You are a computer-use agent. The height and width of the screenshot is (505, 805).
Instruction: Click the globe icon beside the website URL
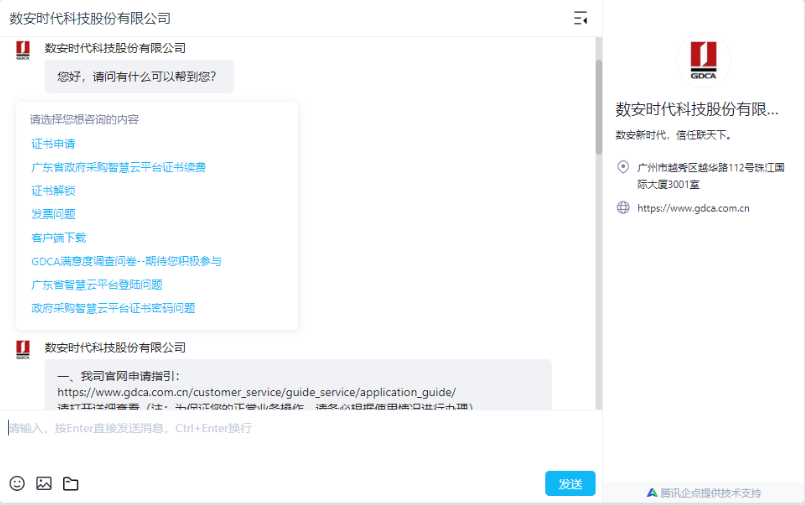(623, 207)
